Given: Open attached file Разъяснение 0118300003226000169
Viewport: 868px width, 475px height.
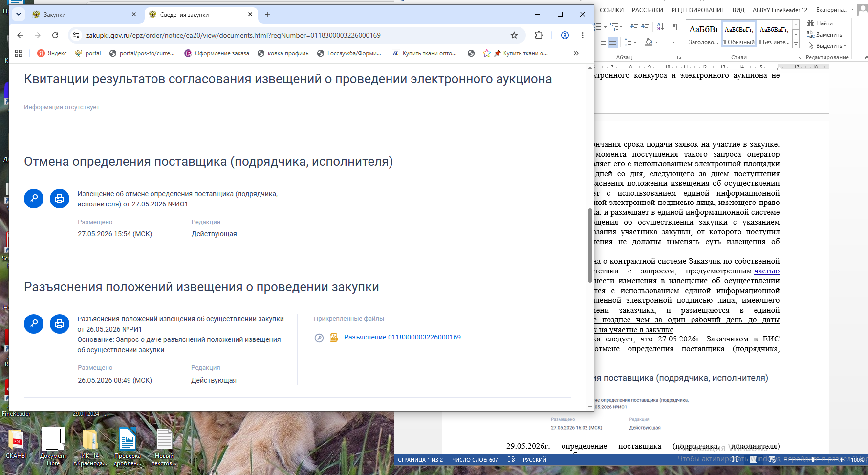Looking at the screenshot, I should pyautogui.click(x=402, y=338).
